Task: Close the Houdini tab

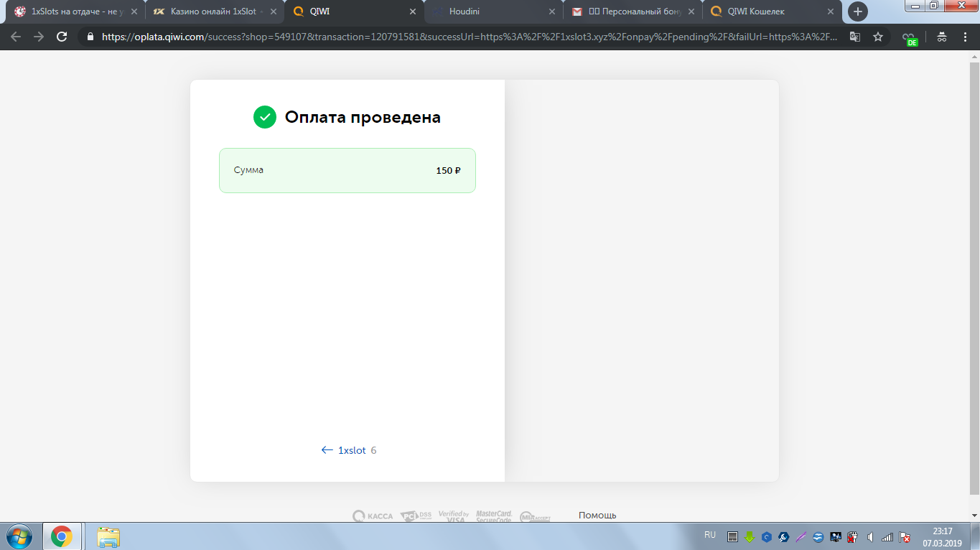Action: coord(551,11)
